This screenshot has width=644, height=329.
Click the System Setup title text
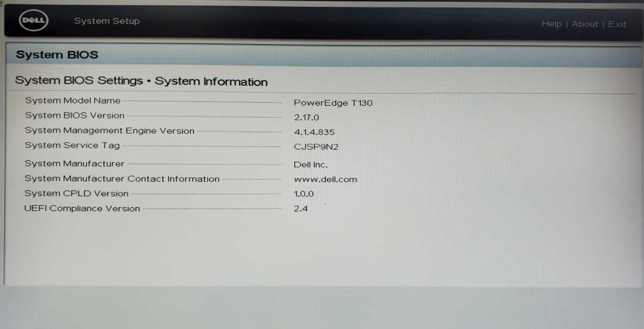[107, 21]
